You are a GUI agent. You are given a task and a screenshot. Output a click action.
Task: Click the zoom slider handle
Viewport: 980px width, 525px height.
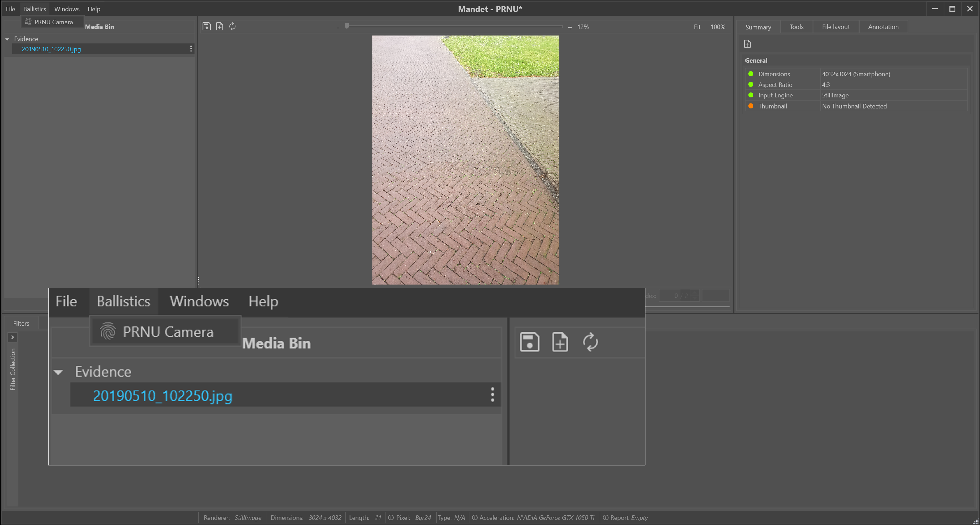[347, 26]
